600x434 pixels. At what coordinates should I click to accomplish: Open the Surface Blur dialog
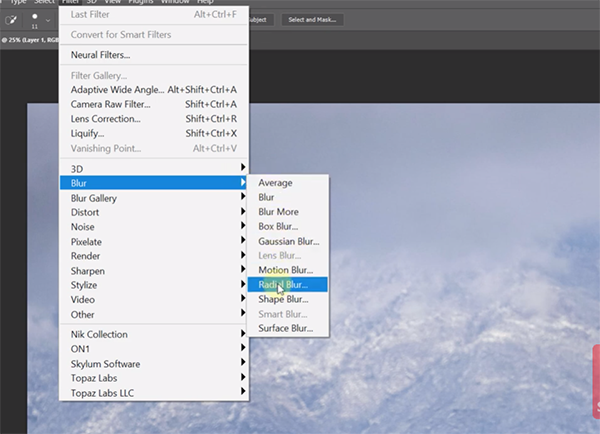(288, 328)
